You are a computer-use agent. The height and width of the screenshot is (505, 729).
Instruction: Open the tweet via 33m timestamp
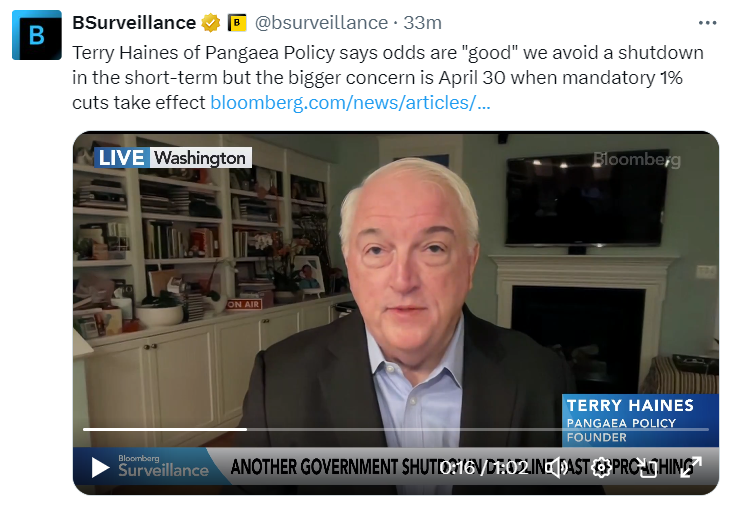422,23
